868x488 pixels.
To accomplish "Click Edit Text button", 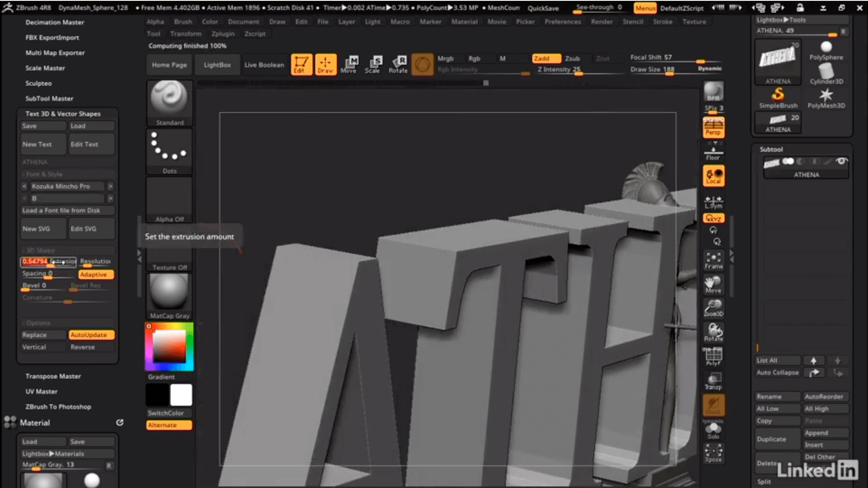I will [91, 144].
